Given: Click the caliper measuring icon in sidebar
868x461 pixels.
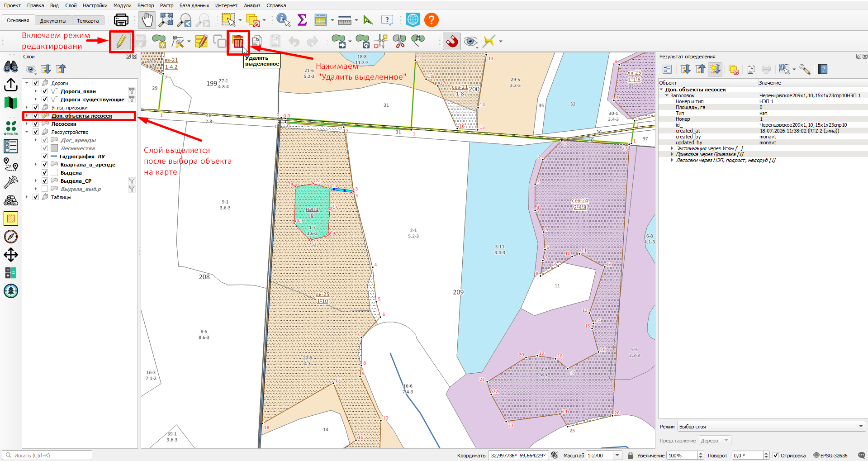Looking at the screenshot, I should (x=11, y=182).
